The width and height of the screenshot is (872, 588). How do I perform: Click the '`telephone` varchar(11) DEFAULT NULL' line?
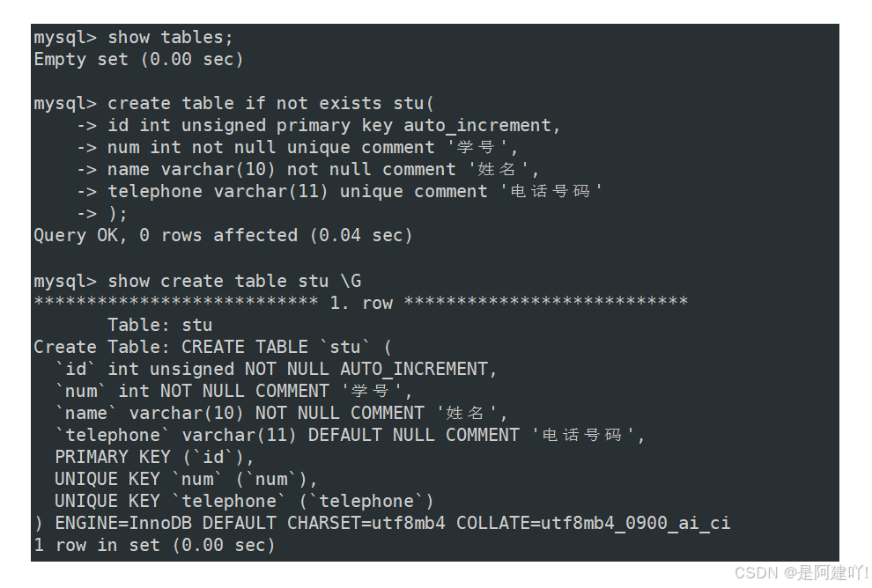coord(350,435)
